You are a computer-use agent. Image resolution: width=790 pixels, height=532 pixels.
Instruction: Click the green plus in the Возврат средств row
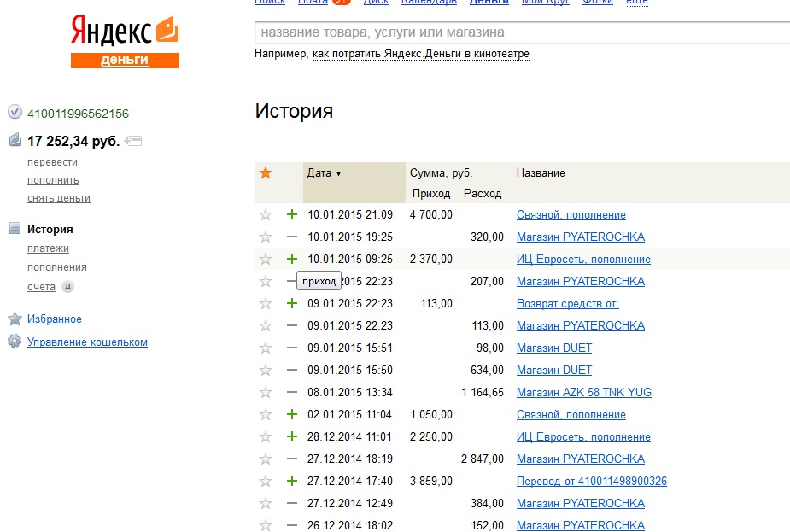point(292,303)
